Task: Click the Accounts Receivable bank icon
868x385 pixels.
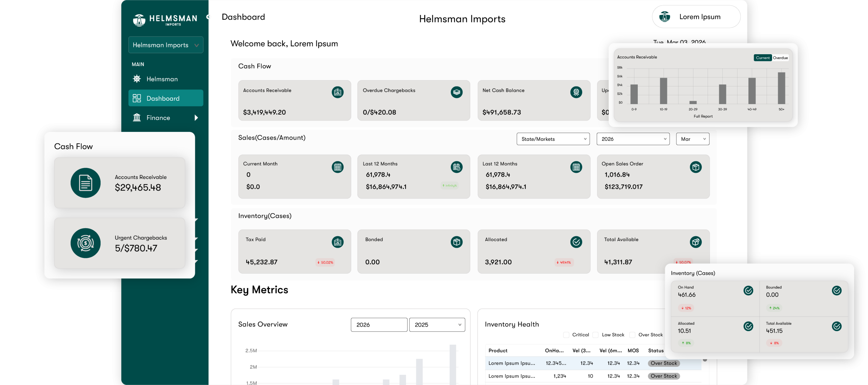Action: pyautogui.click(x=338, y=92)
